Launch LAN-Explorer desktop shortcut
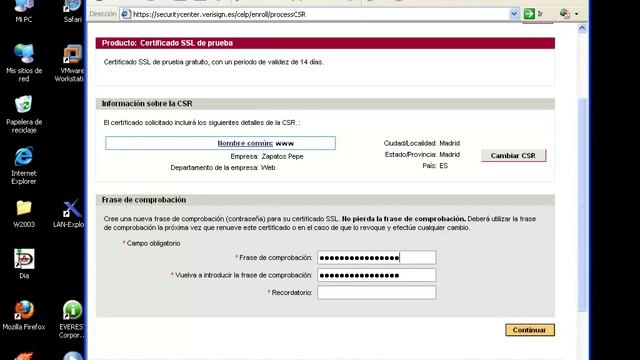The width and height of the screenshot is (640, 360). tap(69, 213)
